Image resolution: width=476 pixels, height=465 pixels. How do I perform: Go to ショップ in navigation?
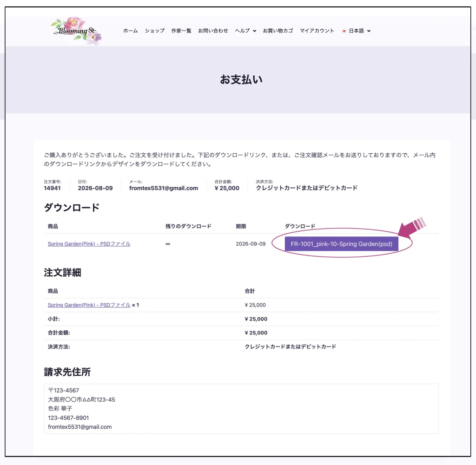154,31
